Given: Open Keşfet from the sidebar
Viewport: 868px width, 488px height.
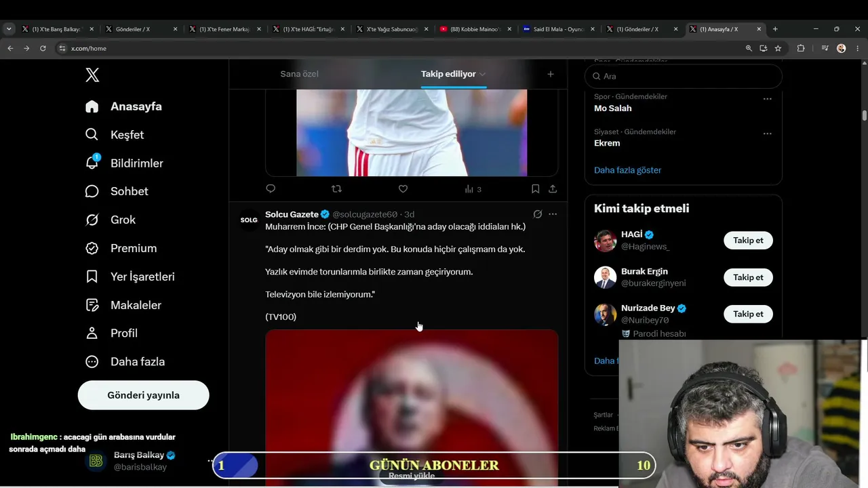Looking at the screenshot, I should coord(115,135).
